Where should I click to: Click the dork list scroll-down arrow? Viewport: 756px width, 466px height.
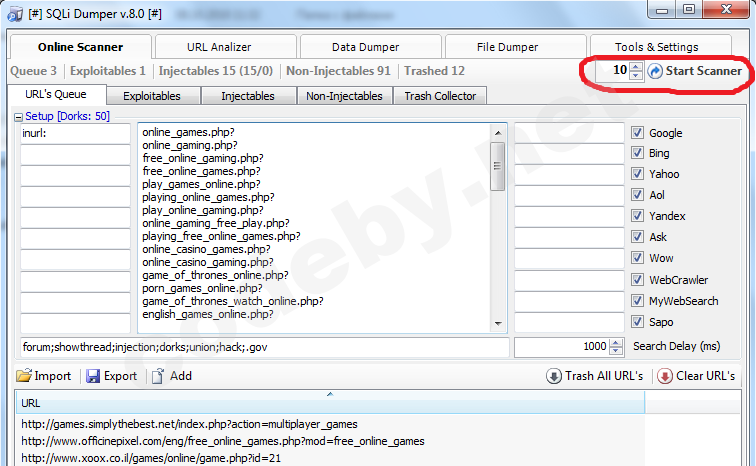[x=498, y=324]
